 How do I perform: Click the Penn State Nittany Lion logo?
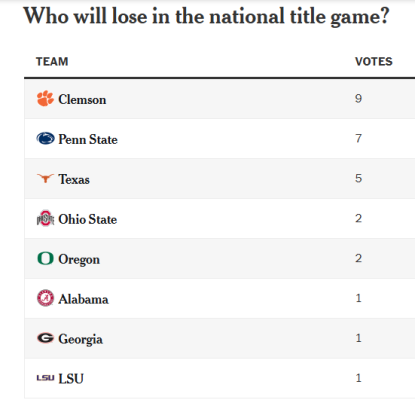[45, 139]
